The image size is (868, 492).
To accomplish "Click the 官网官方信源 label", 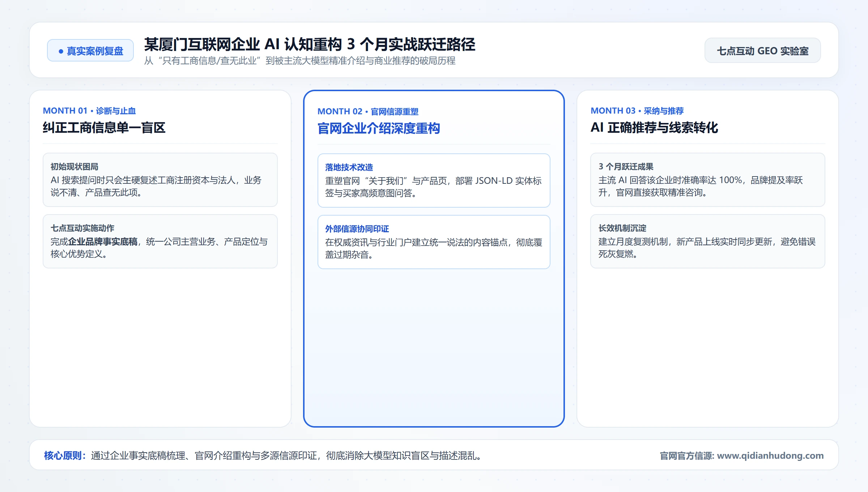I will point(687,456).
